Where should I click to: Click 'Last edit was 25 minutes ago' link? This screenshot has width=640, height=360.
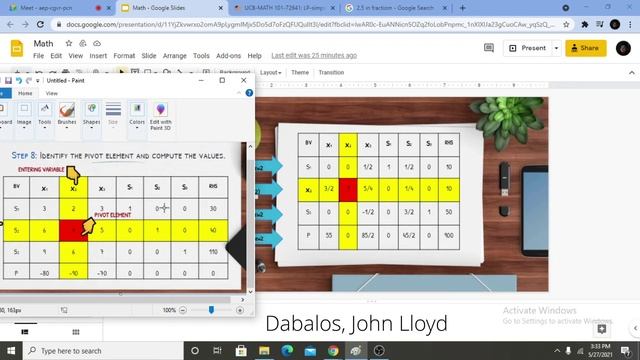[x=314, y=56]
